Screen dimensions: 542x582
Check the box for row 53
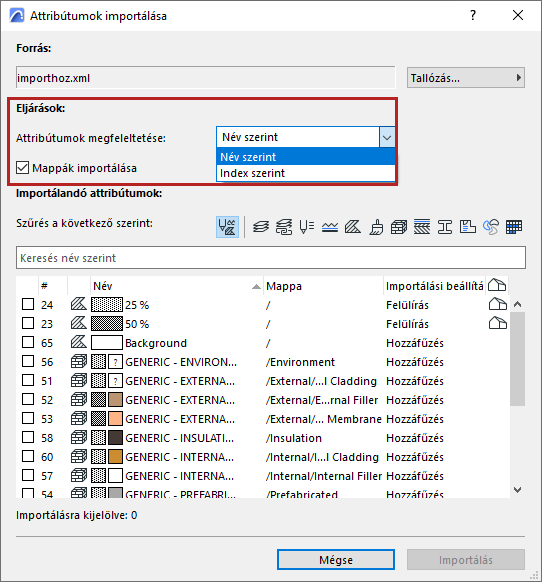coord(28,418)
